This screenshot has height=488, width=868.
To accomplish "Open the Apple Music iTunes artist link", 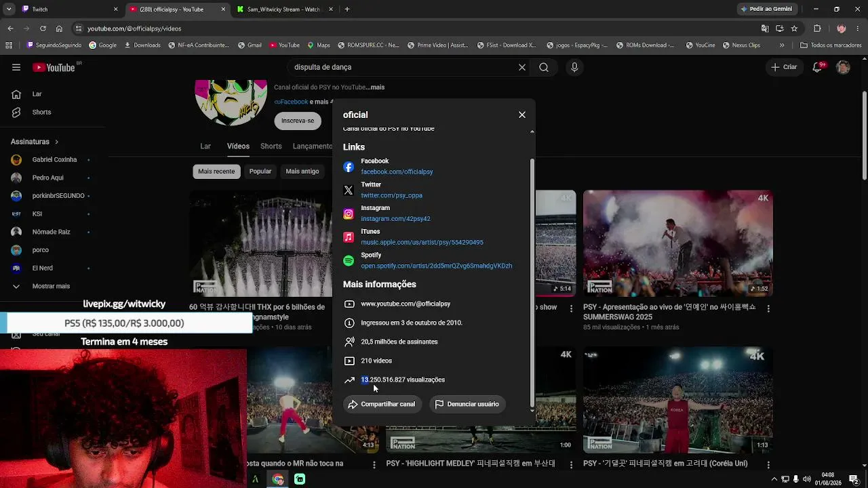I will coord(422,243).
